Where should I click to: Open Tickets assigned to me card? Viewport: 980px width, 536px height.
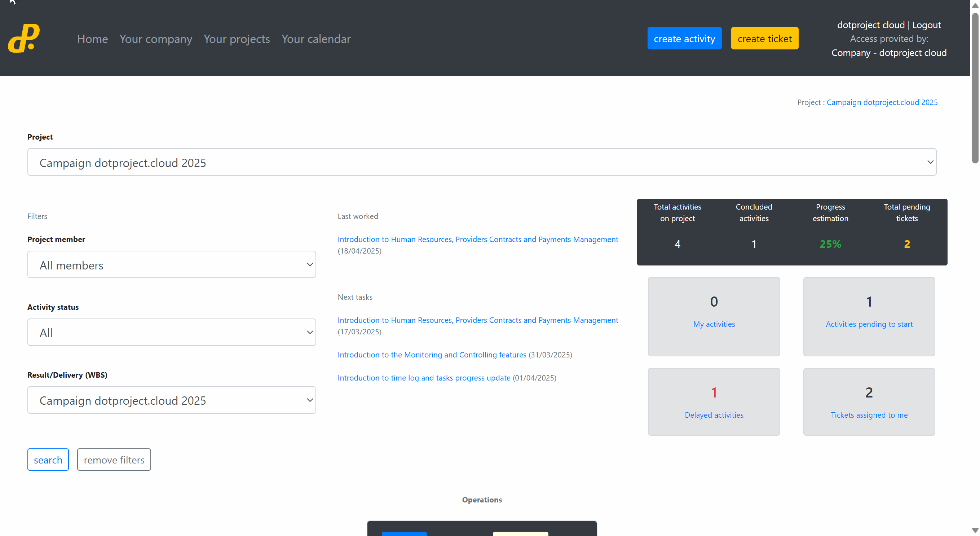pos(869,401)
